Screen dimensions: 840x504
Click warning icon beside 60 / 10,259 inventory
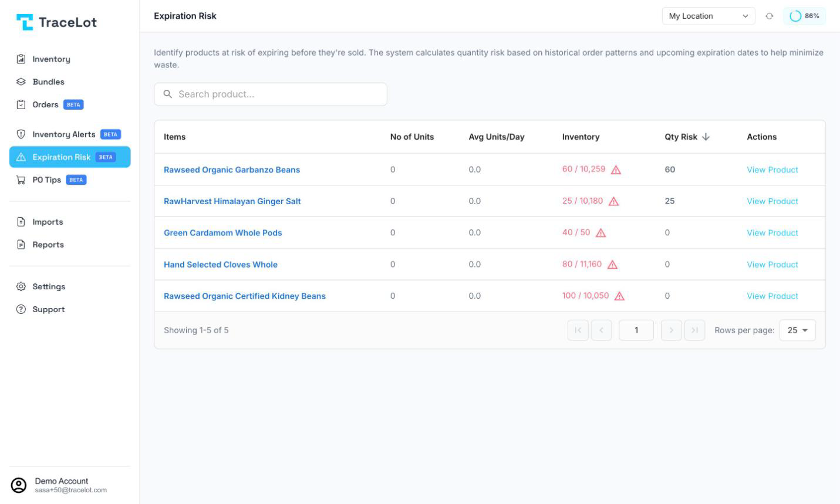coord(616,170)
